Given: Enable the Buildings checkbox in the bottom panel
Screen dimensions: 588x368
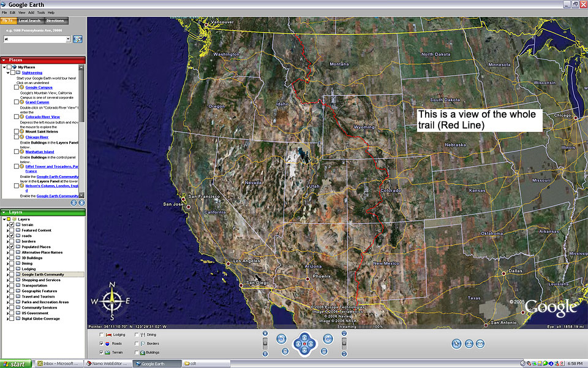Looking at the screenshot, I should pyautogui.click(x=137, y=352).
